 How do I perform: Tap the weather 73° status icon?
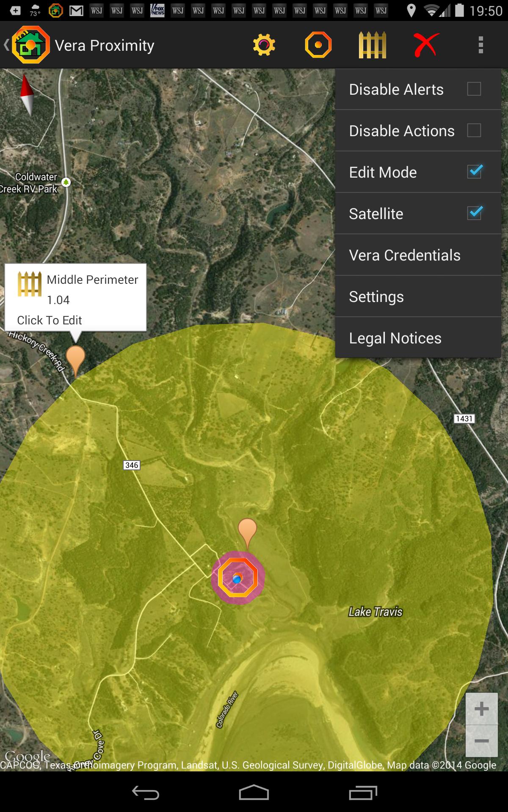point(35,11)
